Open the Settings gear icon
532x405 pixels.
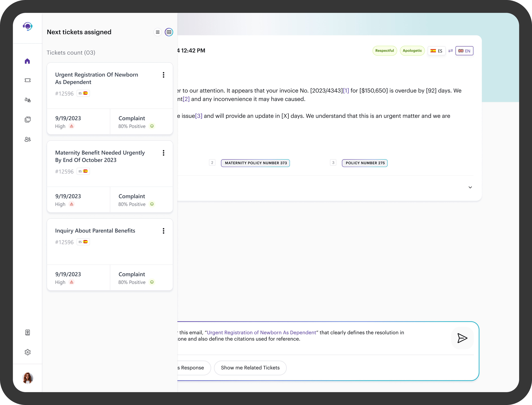coord(28,352)
